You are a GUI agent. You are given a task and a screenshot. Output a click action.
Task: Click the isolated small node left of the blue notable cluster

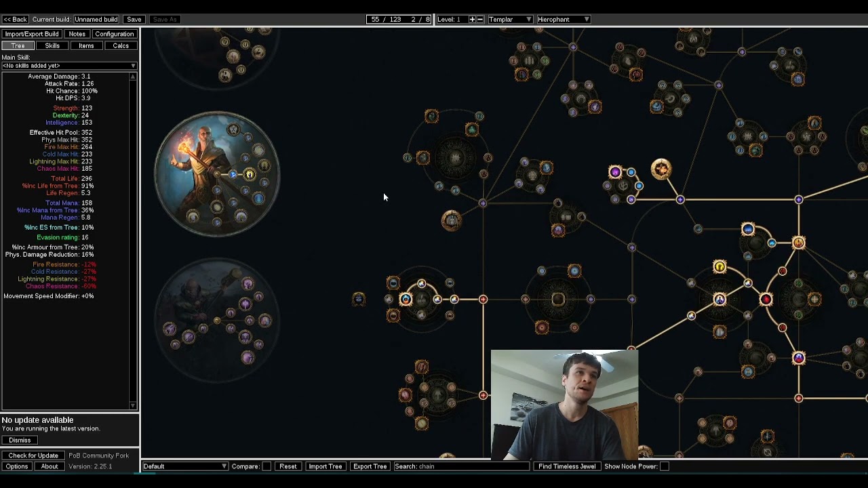point(359,299)
